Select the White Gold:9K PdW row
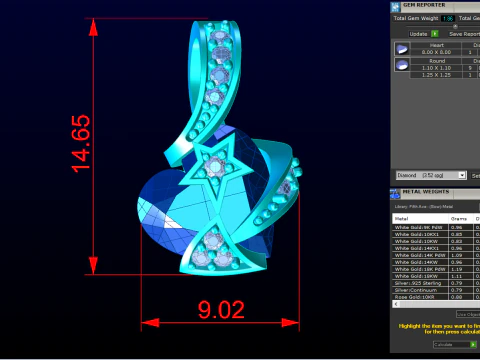The height and width of the screenshot is (360, 480). 436,227
